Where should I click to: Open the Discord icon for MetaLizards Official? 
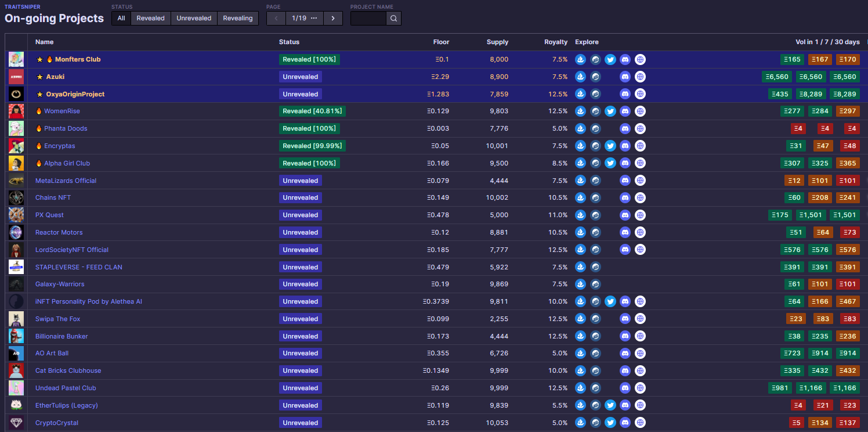pyautogui.click(x=625, y=181)
